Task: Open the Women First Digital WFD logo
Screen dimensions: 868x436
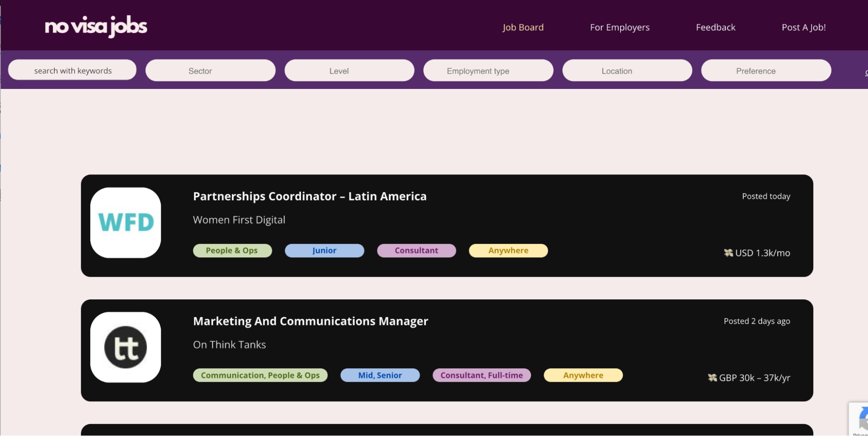Action: 125,223
